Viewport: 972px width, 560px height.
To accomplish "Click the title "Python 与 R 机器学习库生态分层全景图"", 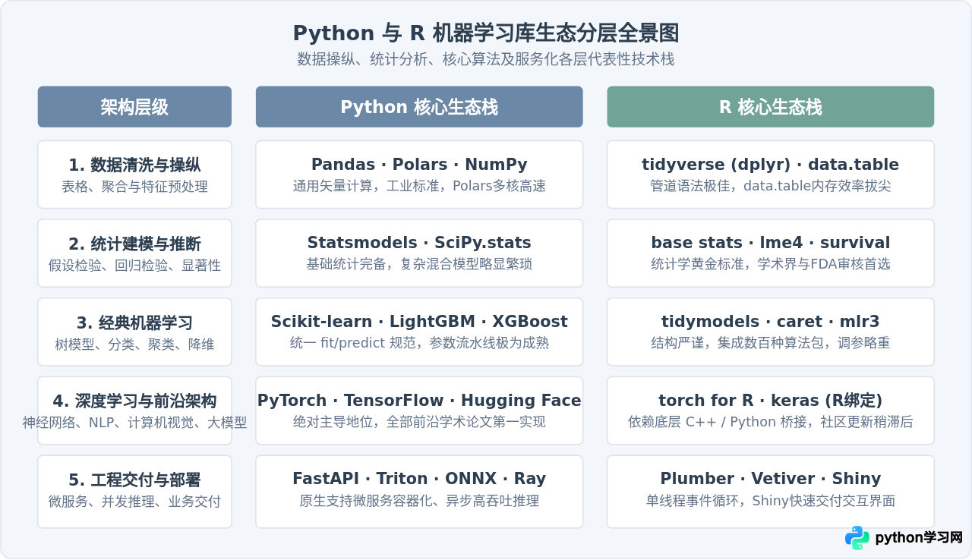I will tap(486, 33).
